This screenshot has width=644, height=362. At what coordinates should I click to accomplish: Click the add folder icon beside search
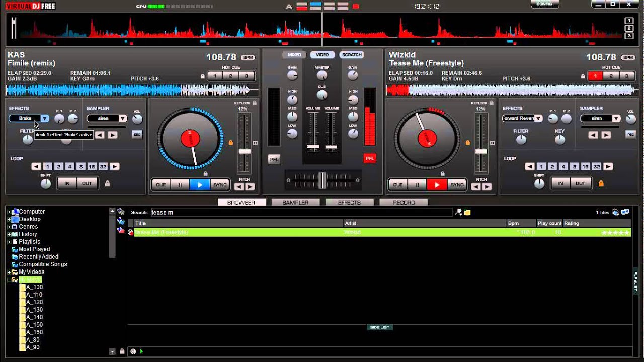pyautogui.click(x=467, y=213)
